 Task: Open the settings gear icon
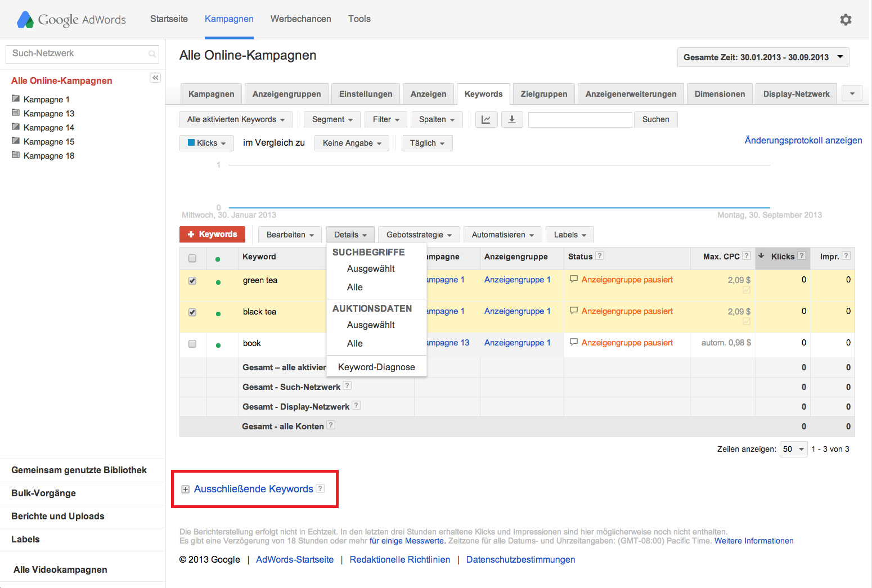[x=846, y=20]
